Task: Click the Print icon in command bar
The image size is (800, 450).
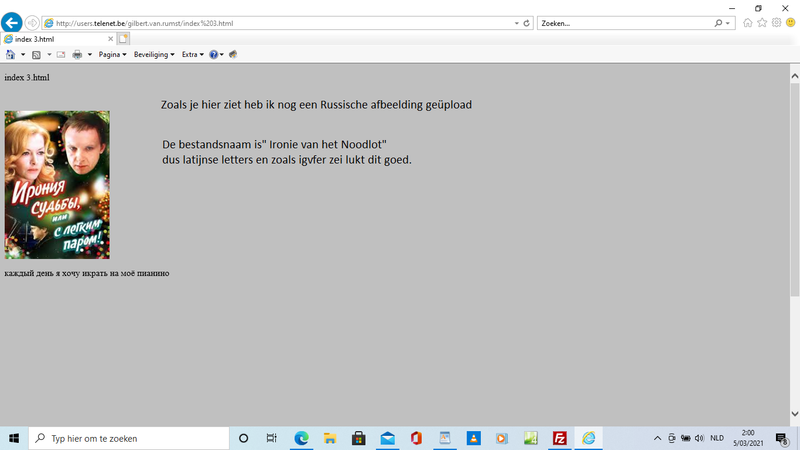Action: [77, 55]
